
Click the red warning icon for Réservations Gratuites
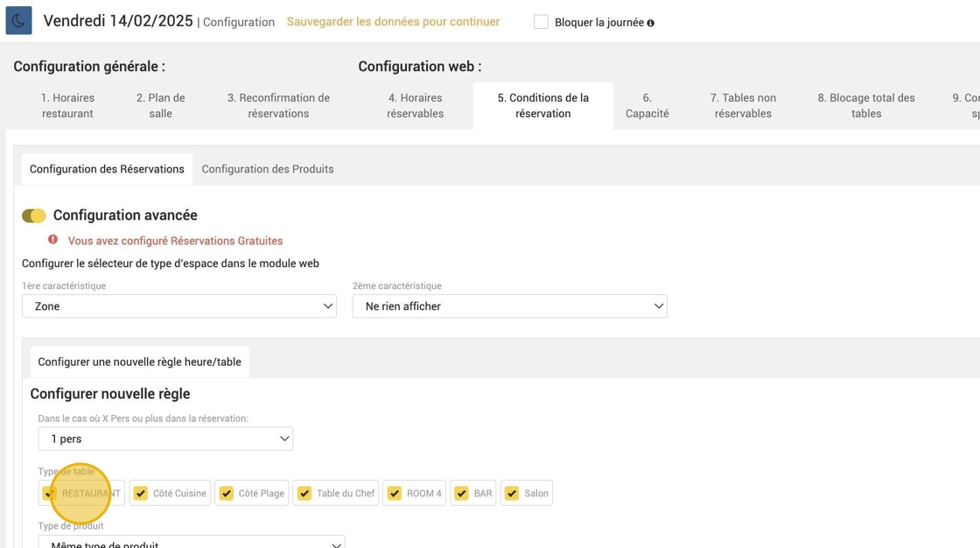pos(52,240)
